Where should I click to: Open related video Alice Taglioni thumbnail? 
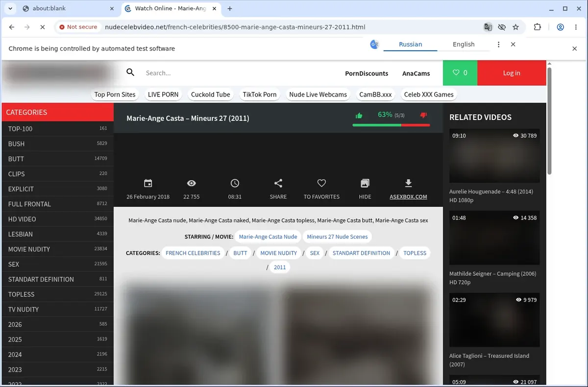click(x=494, y=320)
